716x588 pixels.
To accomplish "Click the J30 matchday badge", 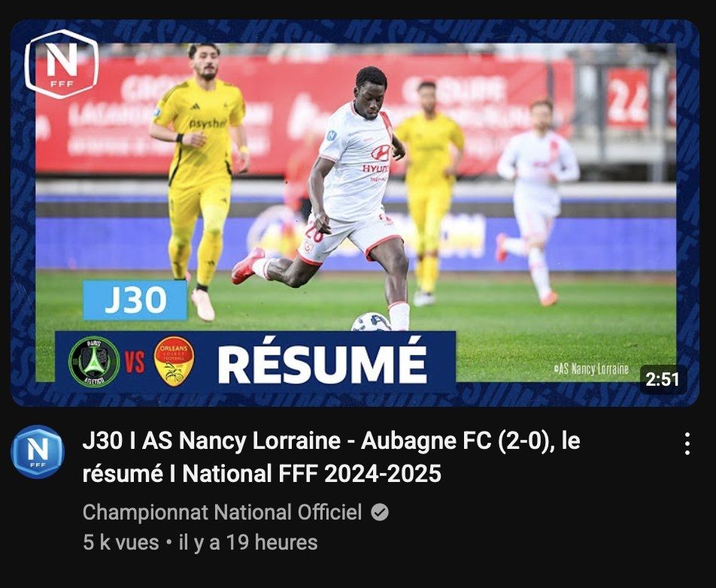I will point(135,300).
